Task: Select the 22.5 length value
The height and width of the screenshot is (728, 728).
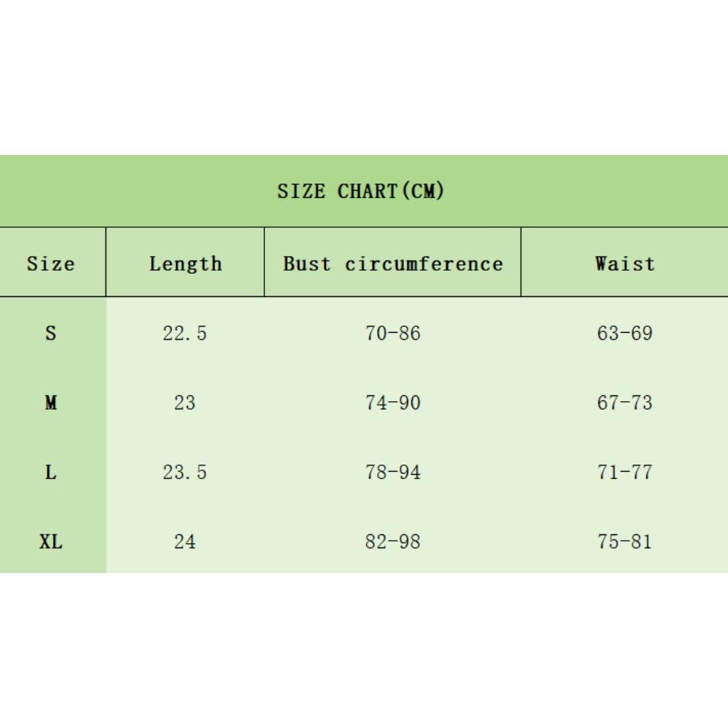Action: [x=185, y=333]
